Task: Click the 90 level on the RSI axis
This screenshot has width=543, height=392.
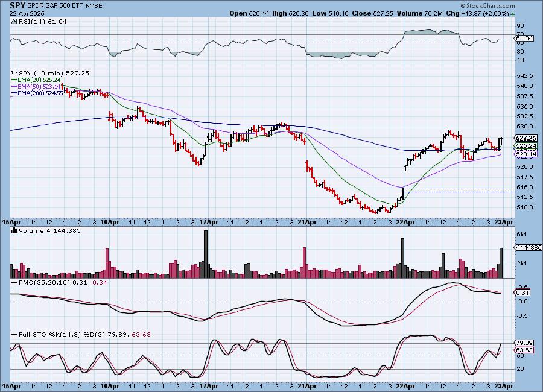Action: point(520,25)
